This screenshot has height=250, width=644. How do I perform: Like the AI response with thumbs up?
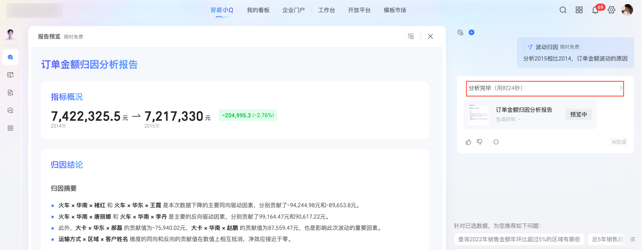tap(468, 142)
